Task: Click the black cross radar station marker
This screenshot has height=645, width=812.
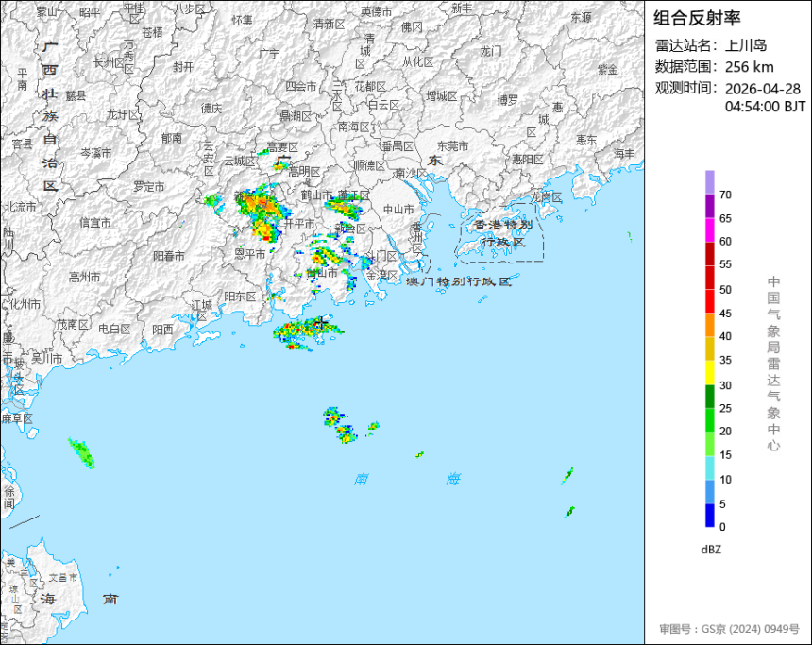Action: tap(322, 323)
